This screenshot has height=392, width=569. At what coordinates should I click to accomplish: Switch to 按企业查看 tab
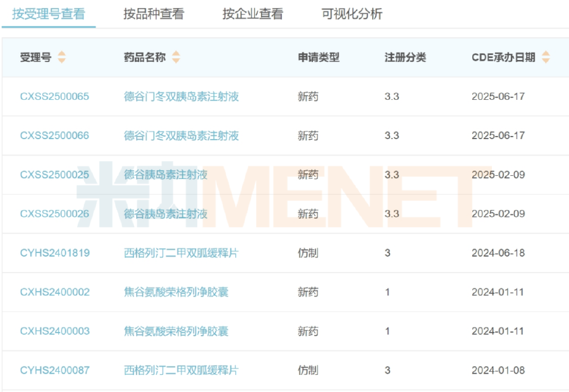(253, 14)
